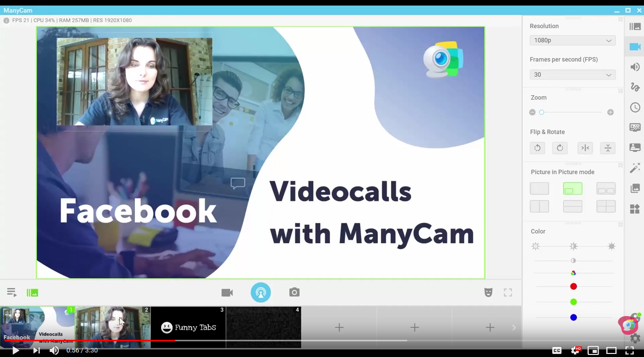Rotate clockwise in Flip & Rotate
This screenshot has width=644, height=357.
coord(560,148)
